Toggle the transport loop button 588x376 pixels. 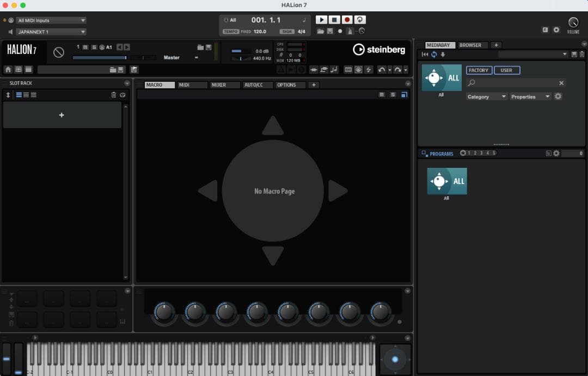(x=360, y=20)
